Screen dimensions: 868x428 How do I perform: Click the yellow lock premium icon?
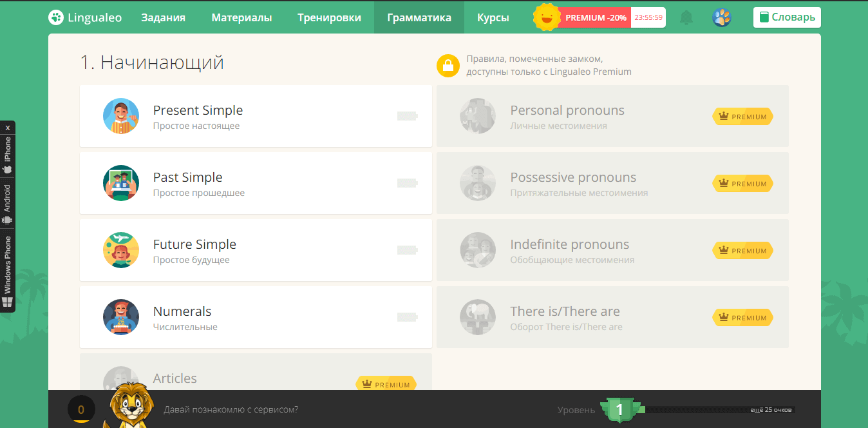448,66
